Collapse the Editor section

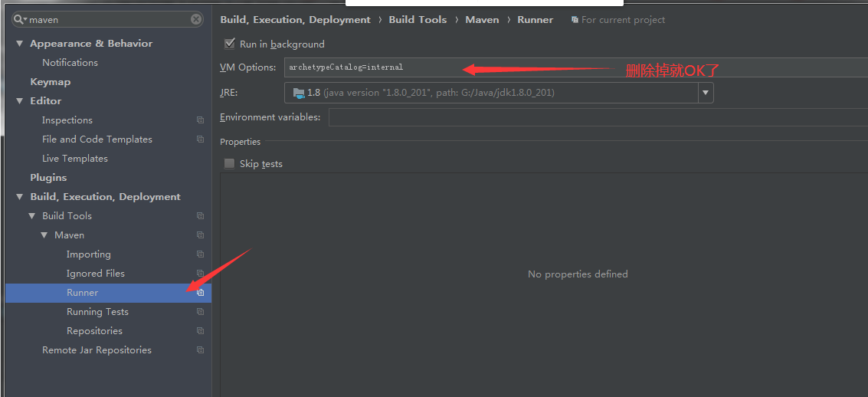(x=20, y=100)
